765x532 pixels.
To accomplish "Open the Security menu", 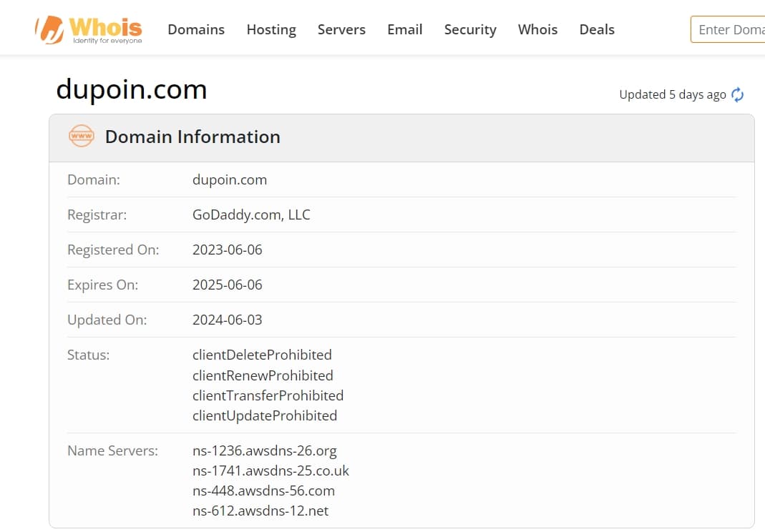I will [x=470, y=30].
